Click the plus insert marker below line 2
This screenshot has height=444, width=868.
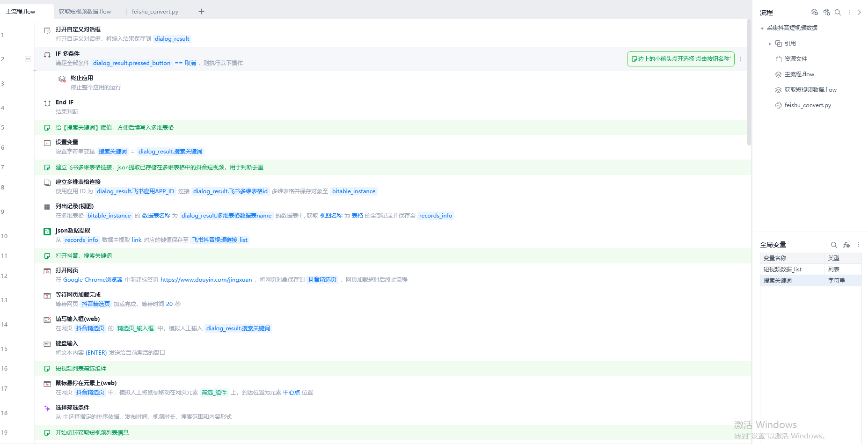tap(35, 71)
